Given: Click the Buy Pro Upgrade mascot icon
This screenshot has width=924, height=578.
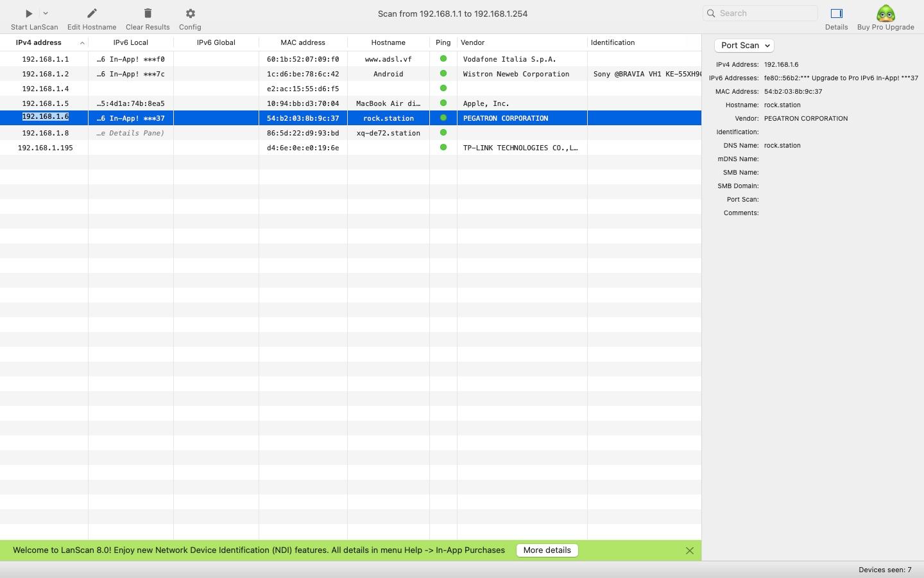Looking at the screenshot, I should click(x=886, y=13).
